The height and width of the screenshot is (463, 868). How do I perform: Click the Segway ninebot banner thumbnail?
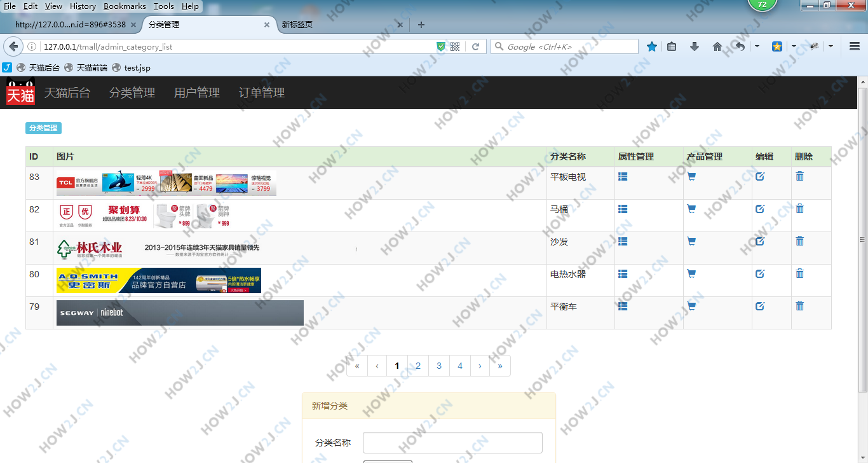[x=180, y=313]
